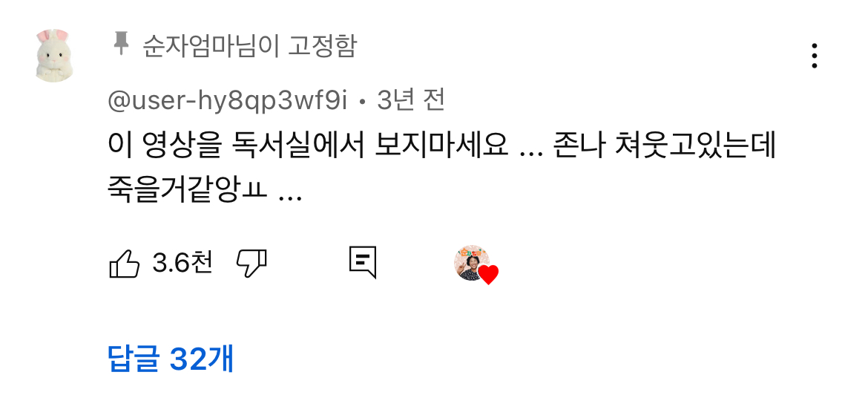Click the creator's small profile picture
868x398 pixels.
(x=471, y=263)
